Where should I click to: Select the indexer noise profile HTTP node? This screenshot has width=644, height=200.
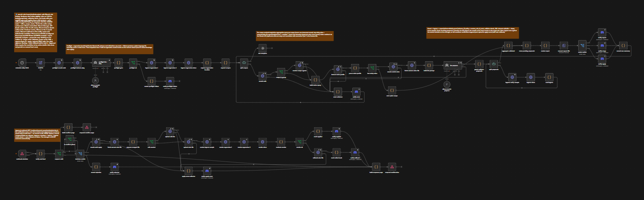(338, 69)
